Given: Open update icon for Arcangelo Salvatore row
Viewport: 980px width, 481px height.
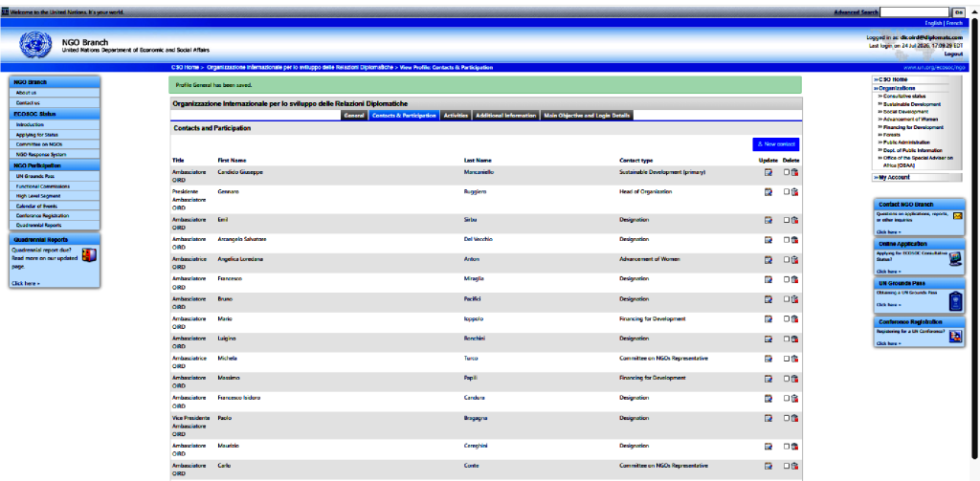Looking at the screenshot, I should [x=768, y=239].
